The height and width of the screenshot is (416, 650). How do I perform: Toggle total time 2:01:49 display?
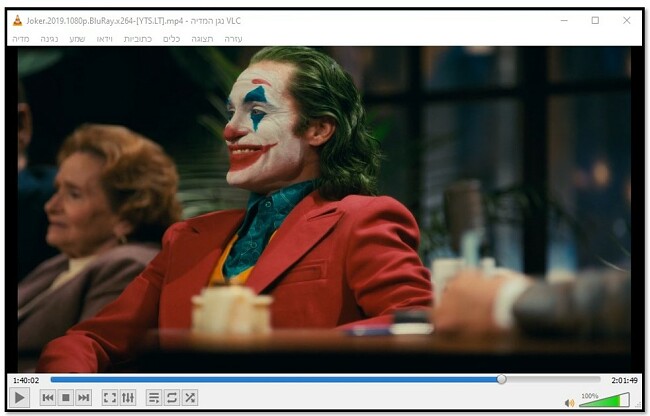point(624,380)
